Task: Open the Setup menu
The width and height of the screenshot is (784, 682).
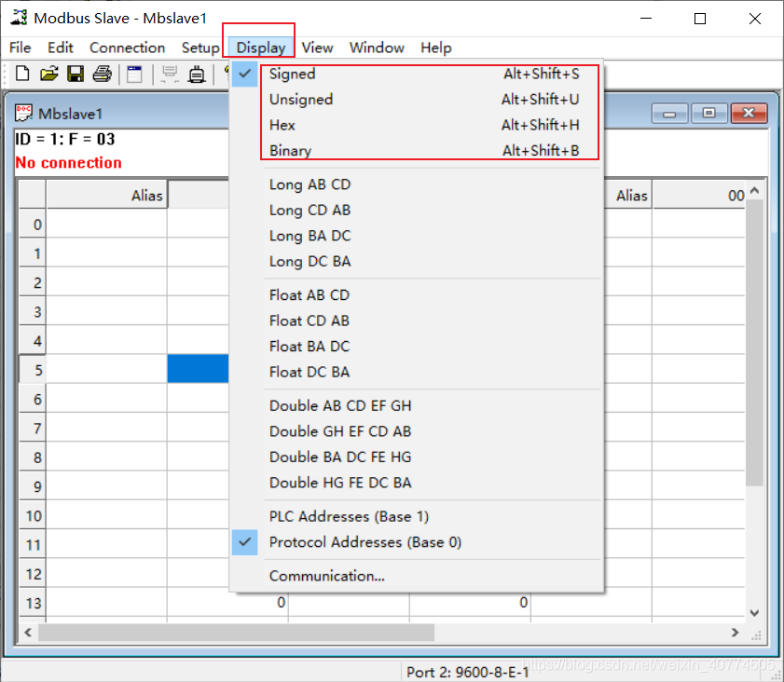Action: coord(200,48)
